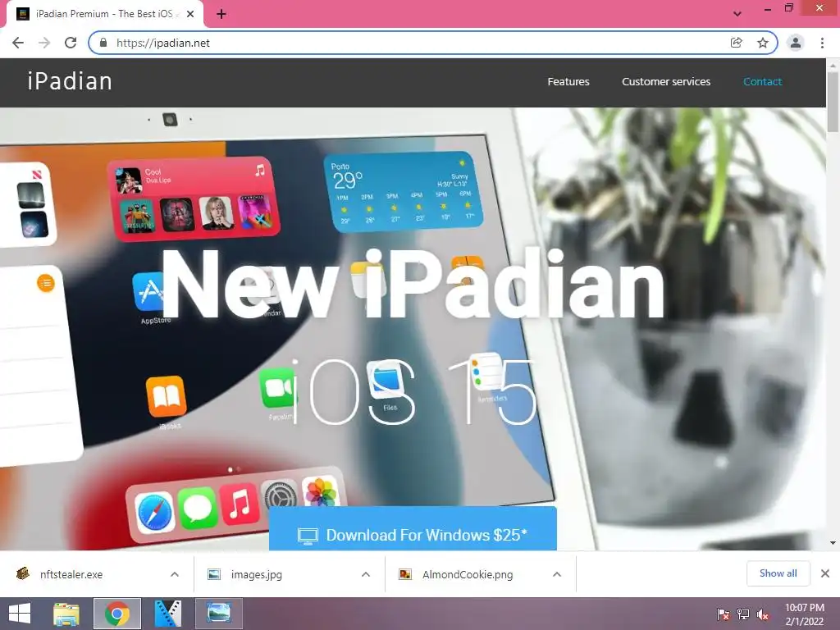Open Chrome's three-dot menu
840x630 pixels.
coord(822,43)
